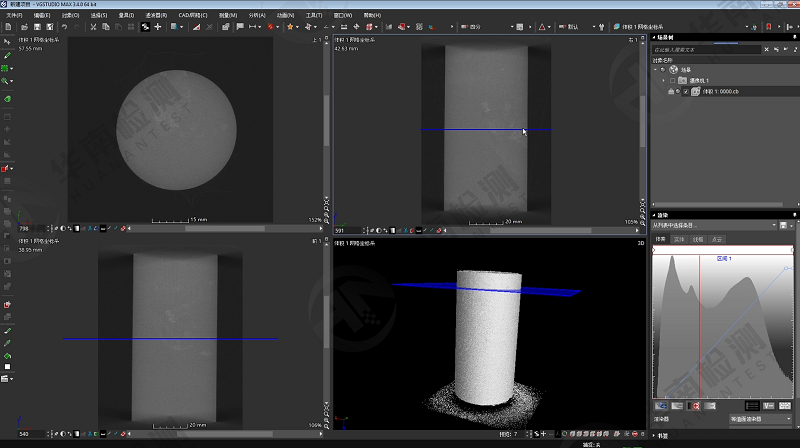Click the red isosurface icon below histogram
This screenshot has width=800, height=448.
(x=695, y=406)
